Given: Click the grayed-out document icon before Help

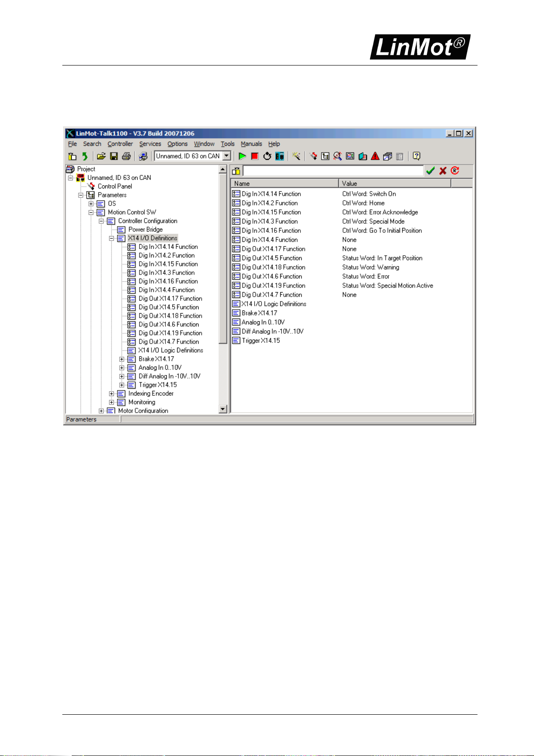Looking at the screenshot, I should coord(400,156).
